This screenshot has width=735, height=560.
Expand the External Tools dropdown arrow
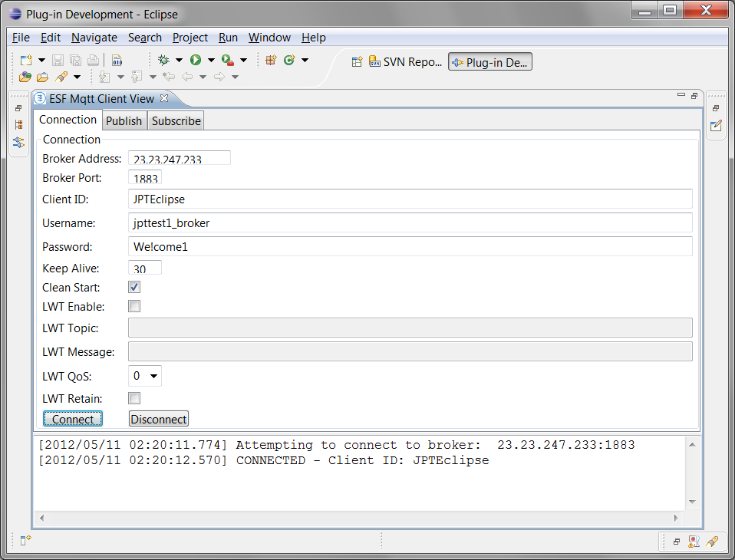(244, 60)
